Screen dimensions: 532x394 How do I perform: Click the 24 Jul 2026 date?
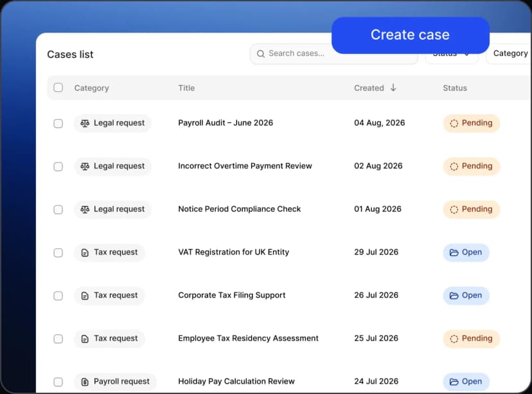pos(377,381)
